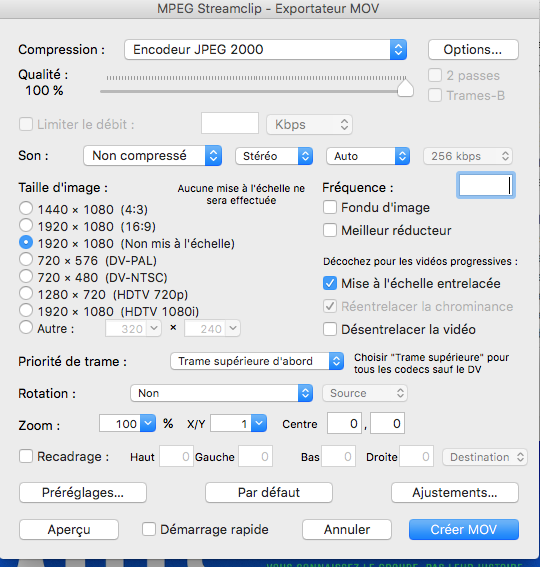Open the Compression encoder dropdown
This screenshot has height=567, width=540.
tap(265, 50)
